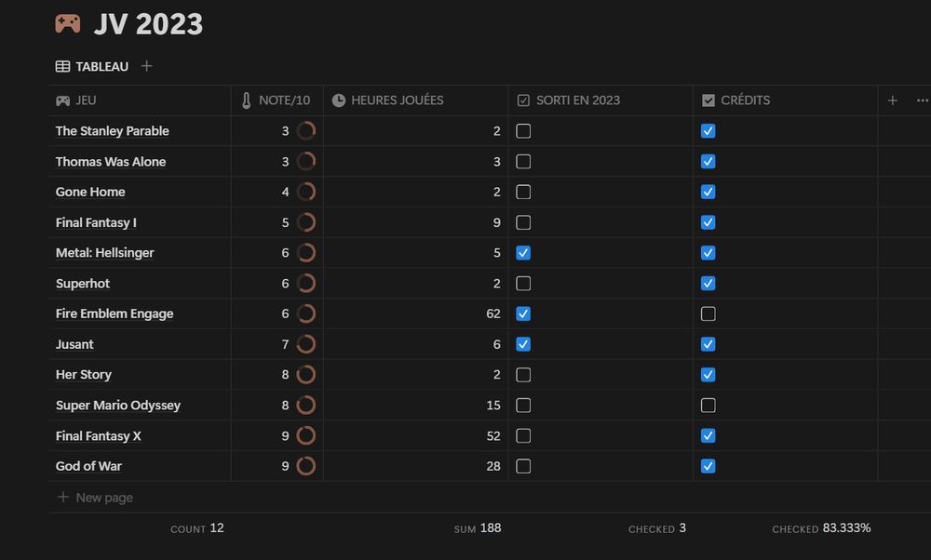Screen dimensions: 931x560
Task: Open the Super Mario Odyssey page
Action: [x=118, y=406]
